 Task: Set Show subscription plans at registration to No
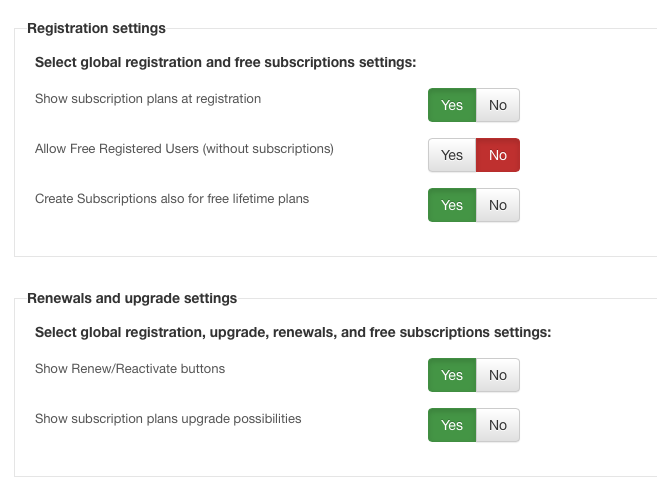[x=498, y=105]
